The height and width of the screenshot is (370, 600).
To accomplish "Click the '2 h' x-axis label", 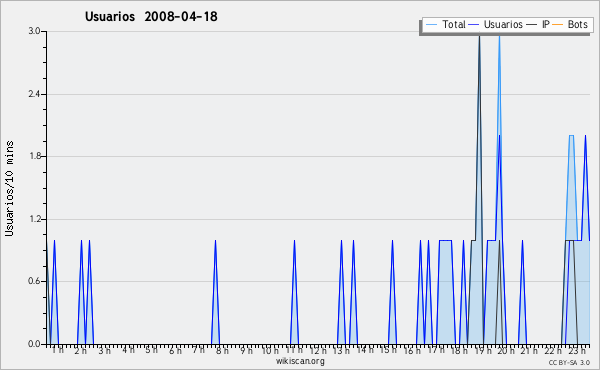I will tap(80, 350).
